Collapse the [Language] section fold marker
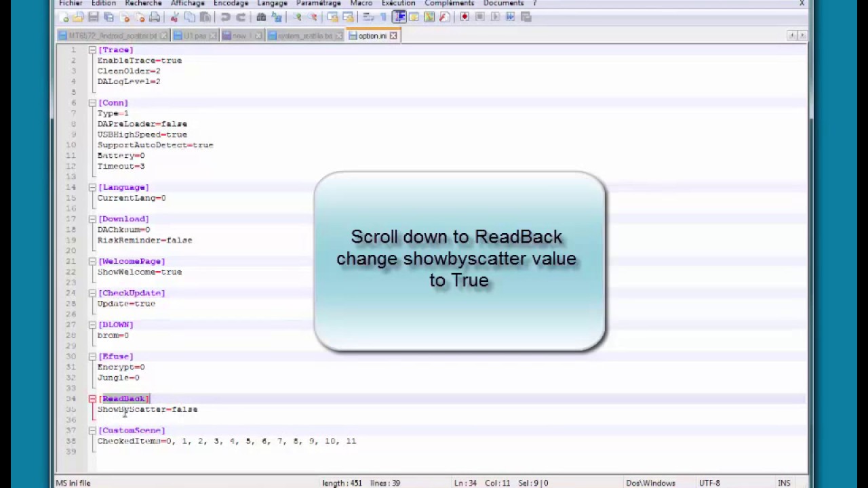The image size is (868, 488). click(x=92, y=187)
